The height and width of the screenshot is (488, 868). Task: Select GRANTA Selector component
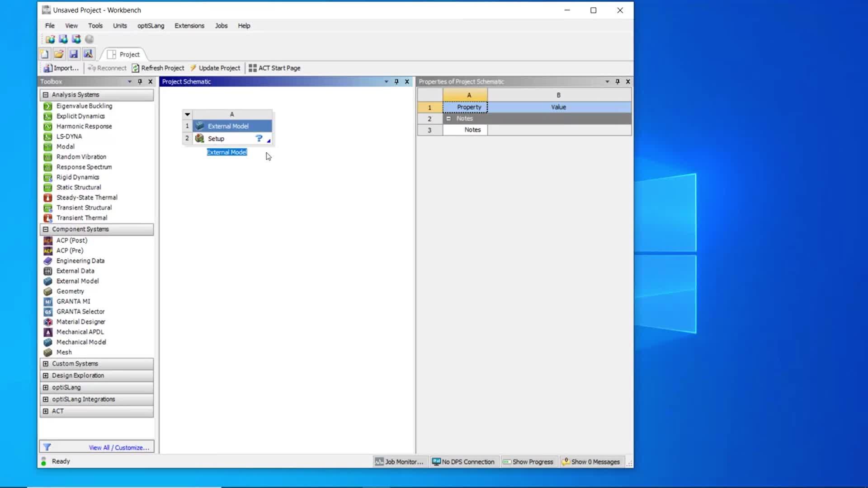80,312
